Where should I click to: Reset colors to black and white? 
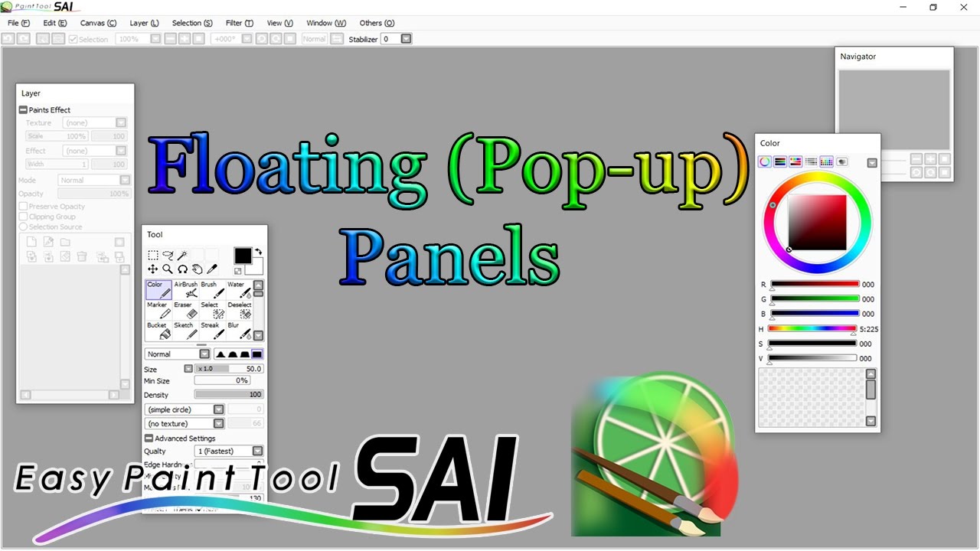[238, 271]
